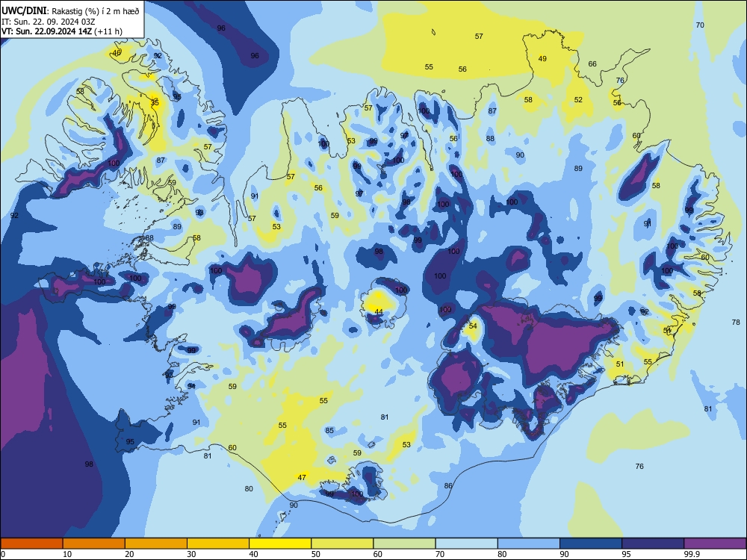The width and height of the screenshot is (747, 560).
Task: Click the 40–50 bright yellow legend swatch
Action: tap(280, 544)
